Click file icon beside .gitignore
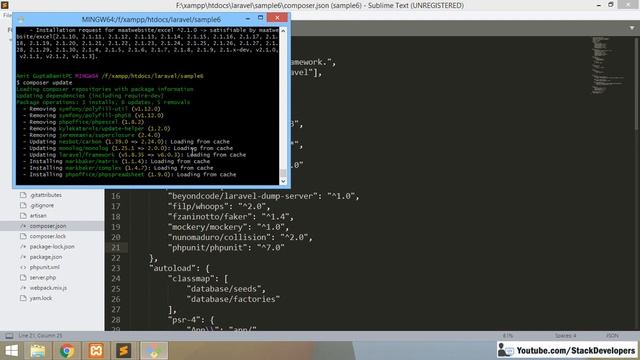 coord(23,205)
